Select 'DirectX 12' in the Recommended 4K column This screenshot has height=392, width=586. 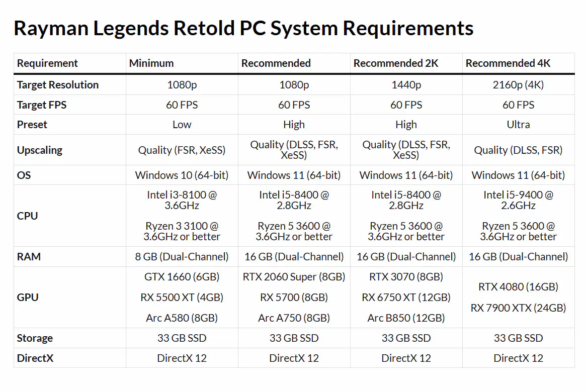(519, 358)
